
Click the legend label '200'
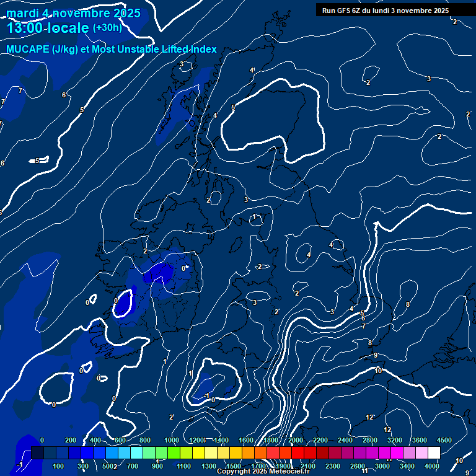coord(71,440)
